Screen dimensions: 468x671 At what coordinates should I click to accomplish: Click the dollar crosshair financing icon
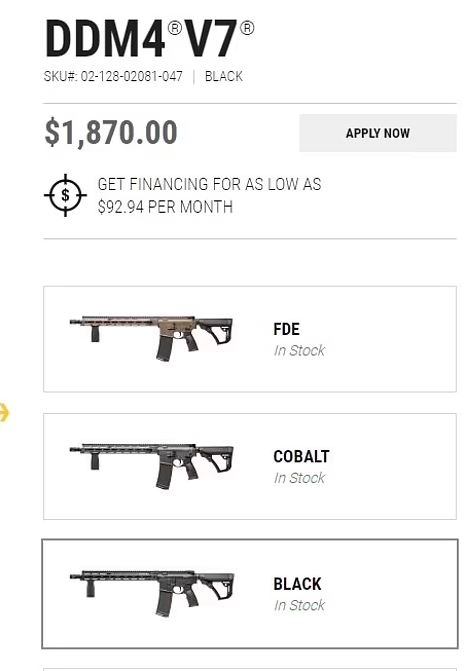65,195
